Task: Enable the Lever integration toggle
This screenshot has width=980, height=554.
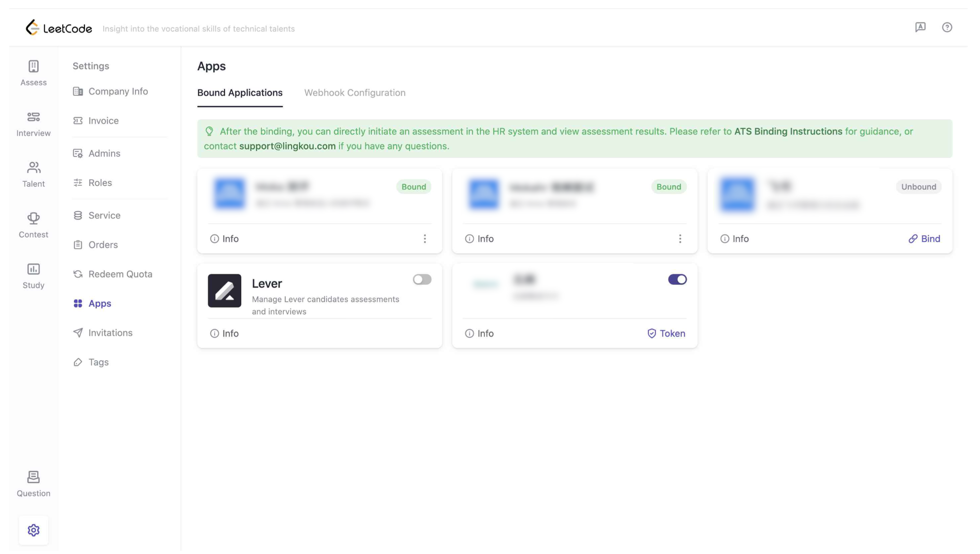Action: tap(422, 280)
